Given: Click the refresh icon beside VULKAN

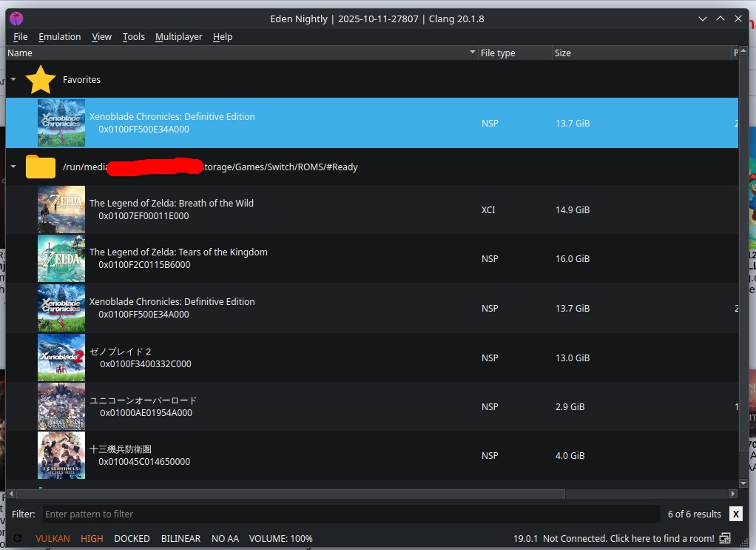Looking at the screenshot, I should pos(18,538).
